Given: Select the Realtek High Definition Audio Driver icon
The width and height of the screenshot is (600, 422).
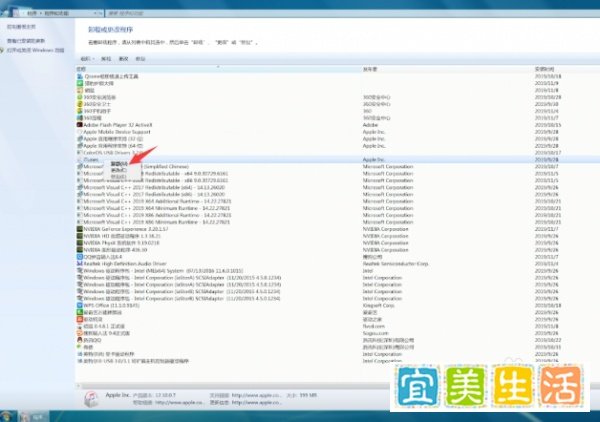Looking at the screenshot, I should pos(80,264).
